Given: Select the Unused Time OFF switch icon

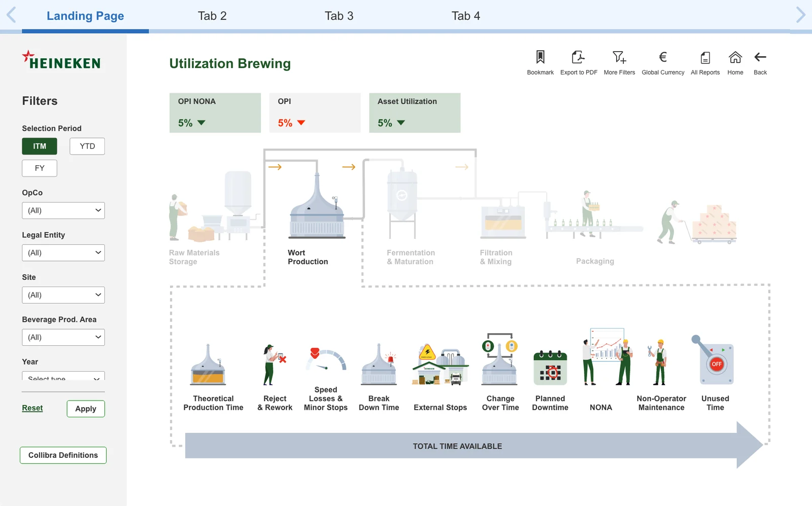Looking at the screenshot, I should click(714, 360).
